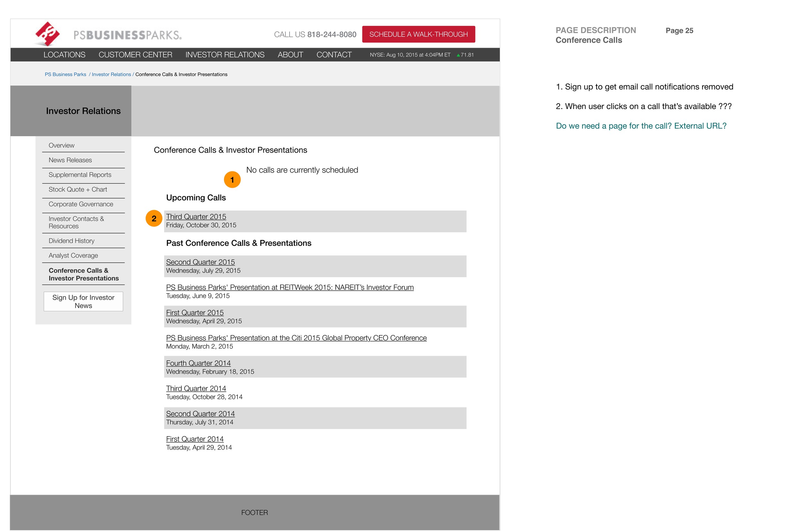Click the date 'Thursday, July 31, 2014'
The width and height of the screenshot is (807, 532).
[x=199, y=422]
